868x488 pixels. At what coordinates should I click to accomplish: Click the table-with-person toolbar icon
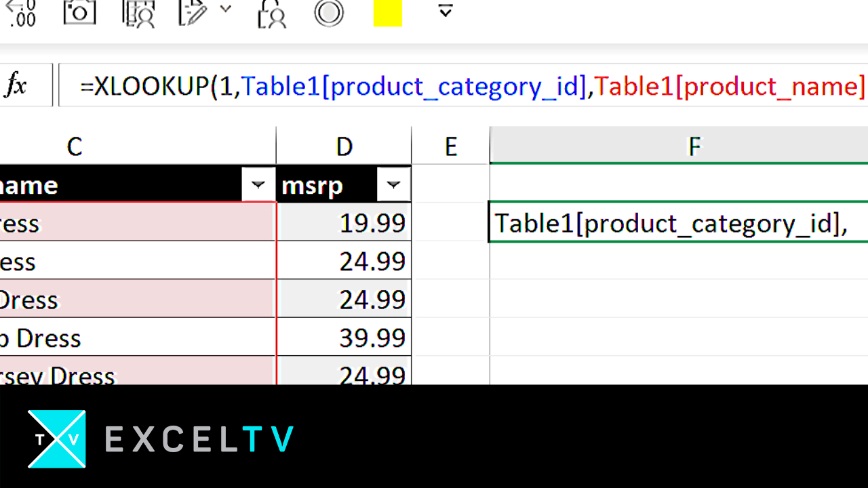coord(139,12)
